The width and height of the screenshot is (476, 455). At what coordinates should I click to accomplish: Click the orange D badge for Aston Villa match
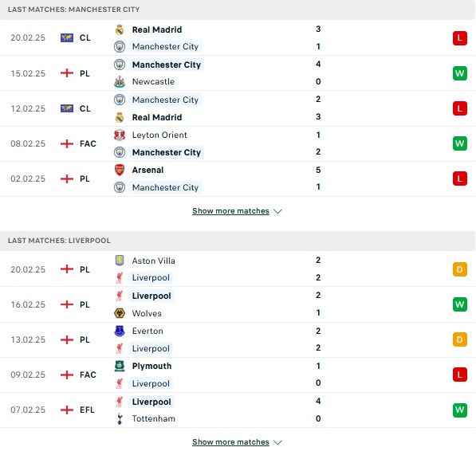pos(459,269)
